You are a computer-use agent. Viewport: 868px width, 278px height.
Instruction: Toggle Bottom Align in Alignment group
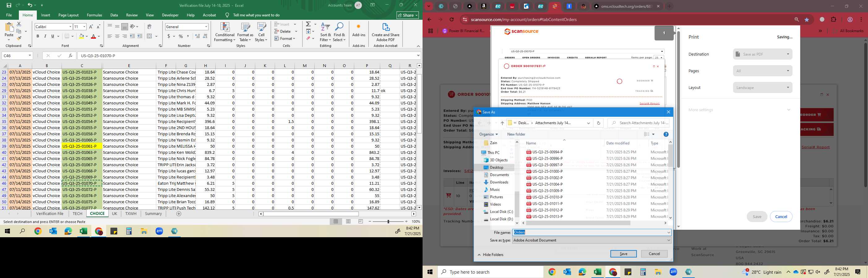coord(124,27)
